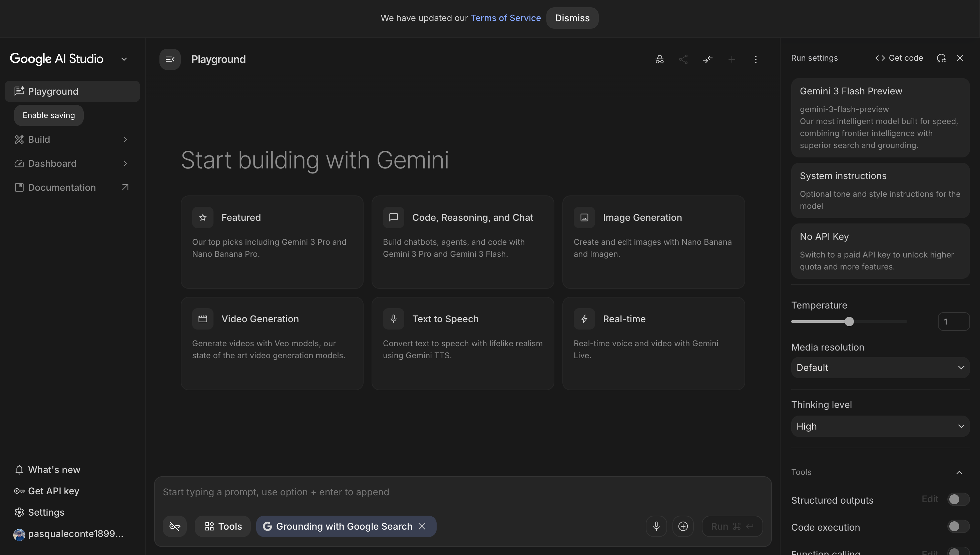
Task: Collapse the Playground header sidebar toggle
Action: pos(170,59)
